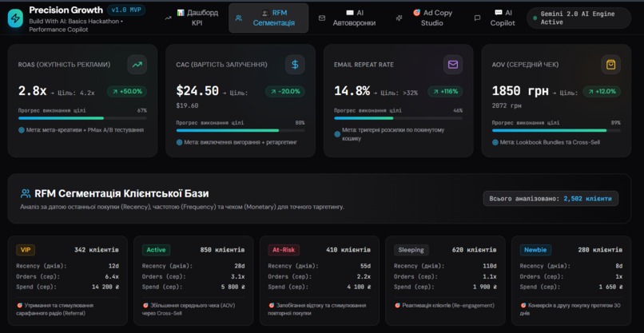Viewport: 644px width, 333px height.
Task: Click the CAC goal progress bar
Action: tap(241, 131)
